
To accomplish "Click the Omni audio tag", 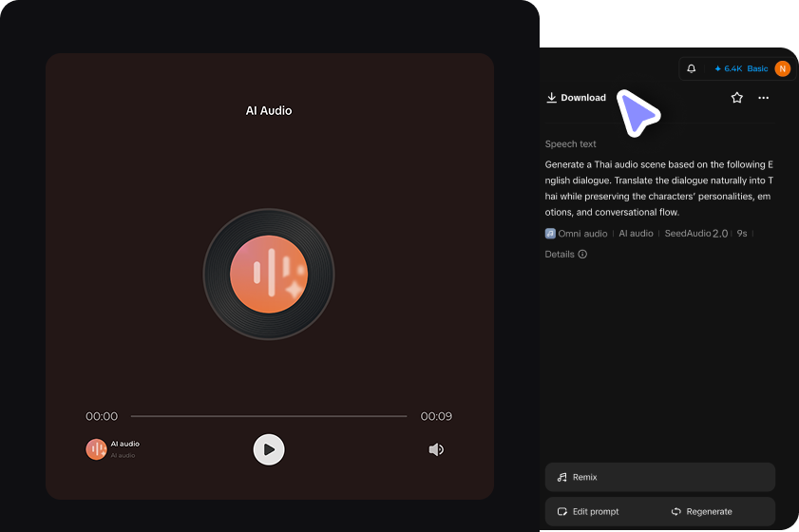I will pyautogui.click(x=577, y=234).
